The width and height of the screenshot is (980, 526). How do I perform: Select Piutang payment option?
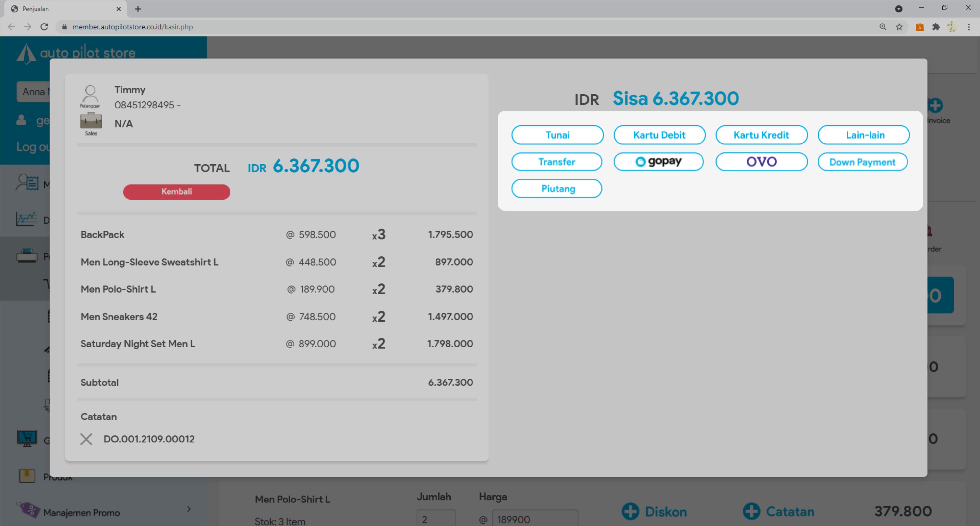click(557, 189)
